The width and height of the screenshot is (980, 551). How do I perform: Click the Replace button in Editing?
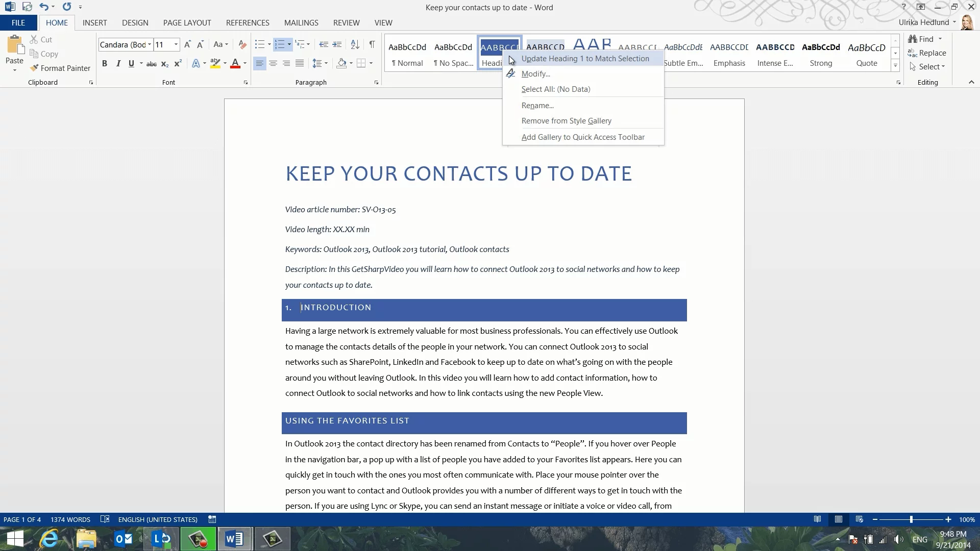pos(927,53)
